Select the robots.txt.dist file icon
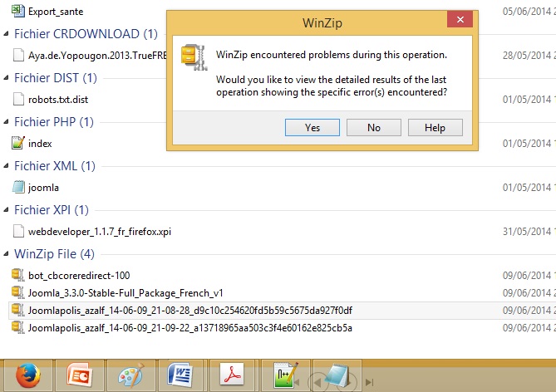 click(18, 99)
